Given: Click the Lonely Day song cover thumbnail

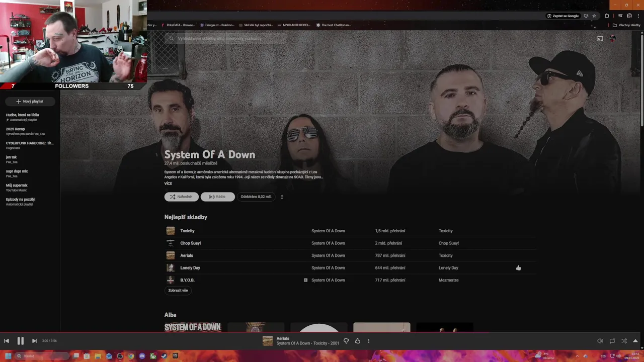Looking at the screenshot, I should tap(171, 268).
